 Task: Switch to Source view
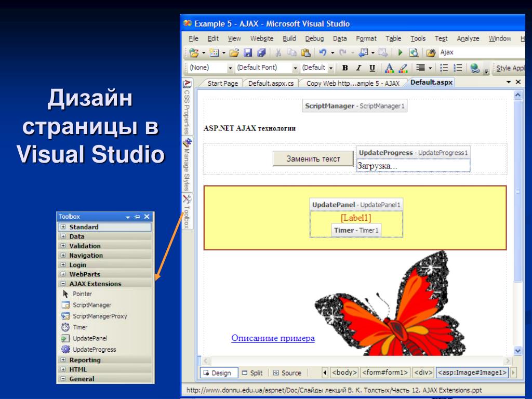click(x=287, y=373)
